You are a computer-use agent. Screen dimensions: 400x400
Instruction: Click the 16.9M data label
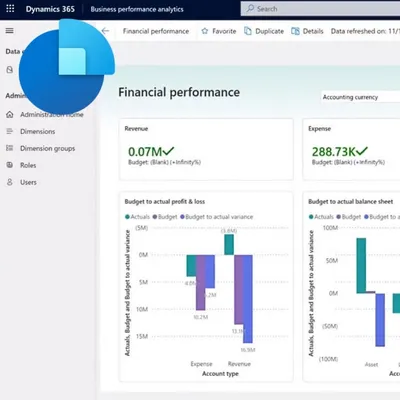248,350
